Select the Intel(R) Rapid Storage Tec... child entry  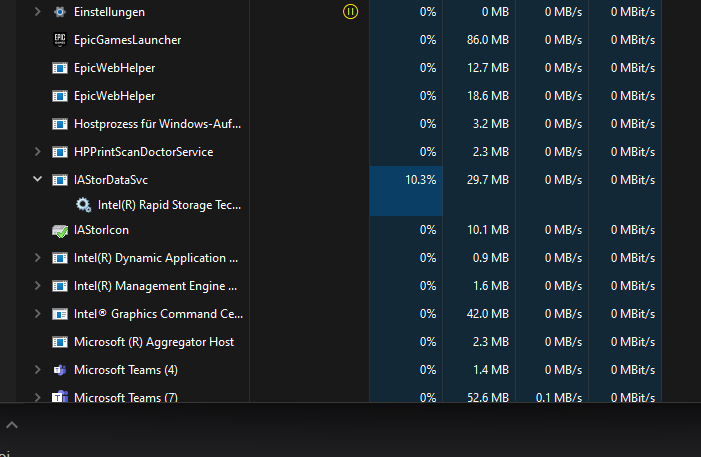[169, 205]
